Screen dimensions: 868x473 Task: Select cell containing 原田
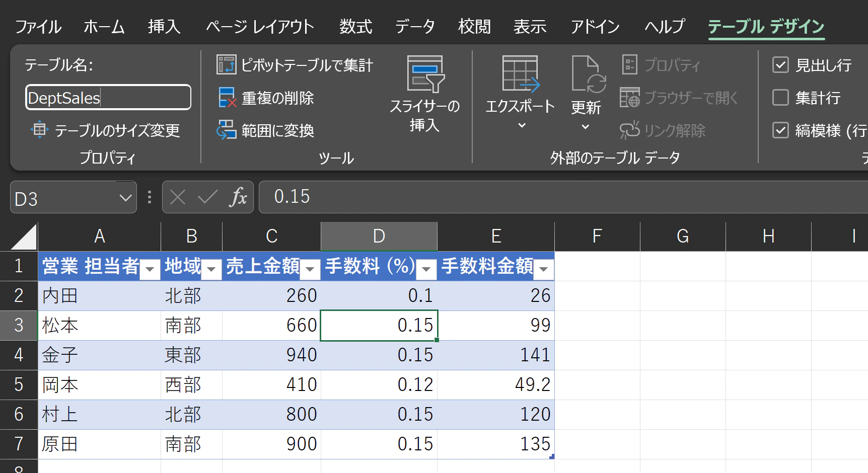point(100,444)
